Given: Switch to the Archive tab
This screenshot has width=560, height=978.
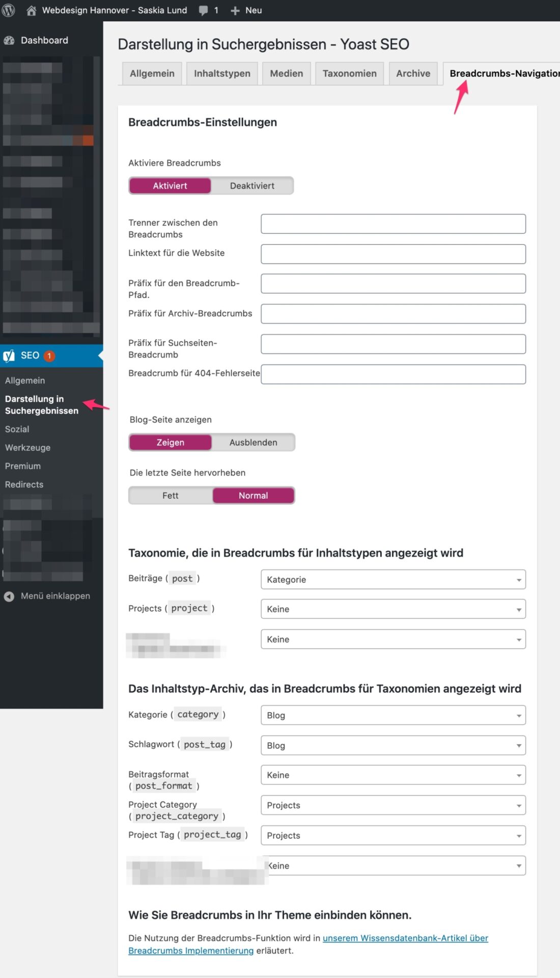Looking at the screenshot, I should (x=413, y=73).
